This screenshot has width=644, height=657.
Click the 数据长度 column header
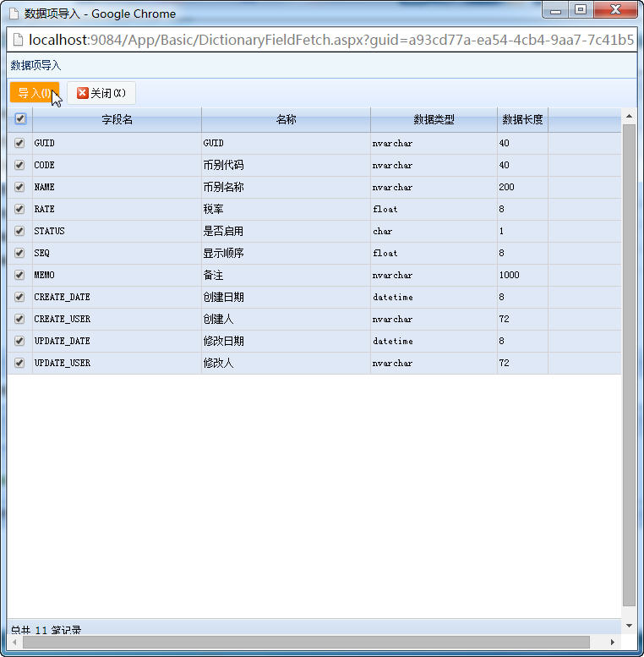click(522, 120)
